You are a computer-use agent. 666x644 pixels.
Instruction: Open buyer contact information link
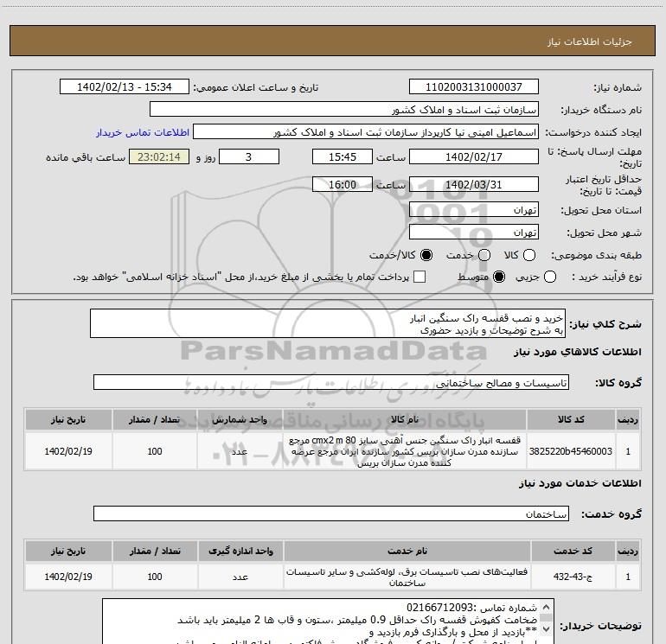[x=143, y=132]
